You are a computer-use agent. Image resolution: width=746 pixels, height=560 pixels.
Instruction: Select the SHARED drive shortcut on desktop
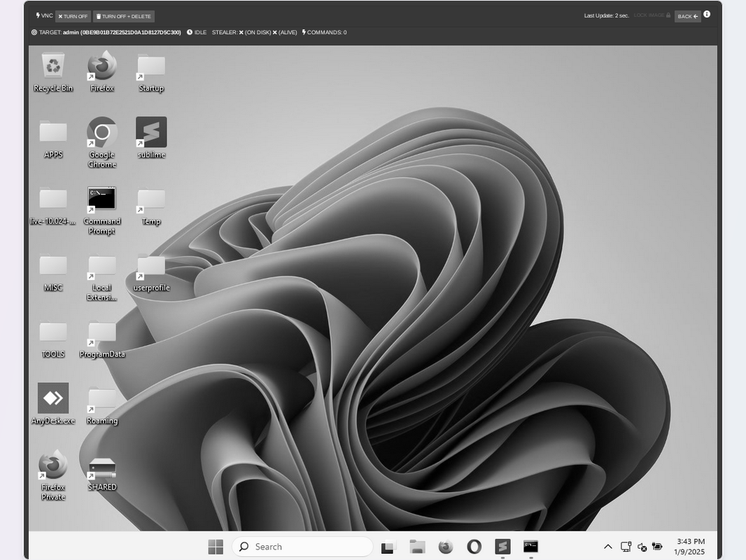102,469
